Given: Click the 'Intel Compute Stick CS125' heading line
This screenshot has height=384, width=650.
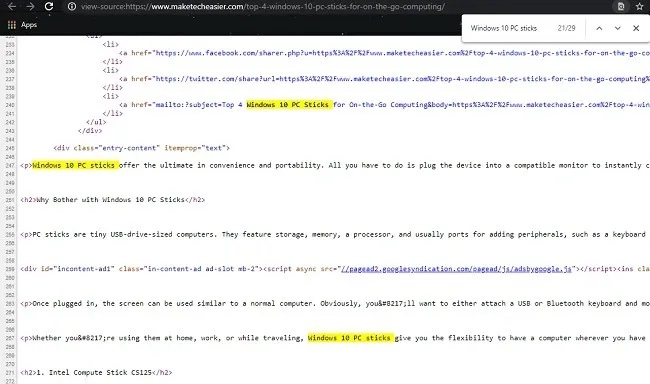Looking at the screenshot, I should [x=96, y=372].
